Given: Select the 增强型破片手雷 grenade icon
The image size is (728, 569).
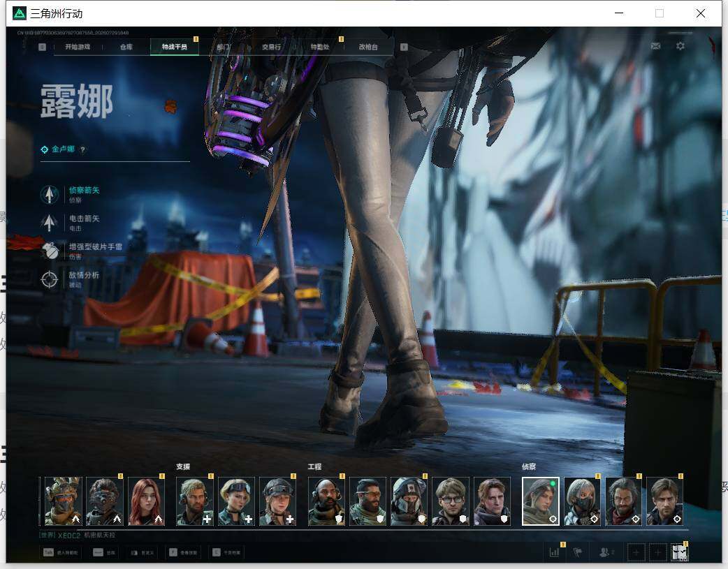Looking at the screenshot, I should pos(49,251).
